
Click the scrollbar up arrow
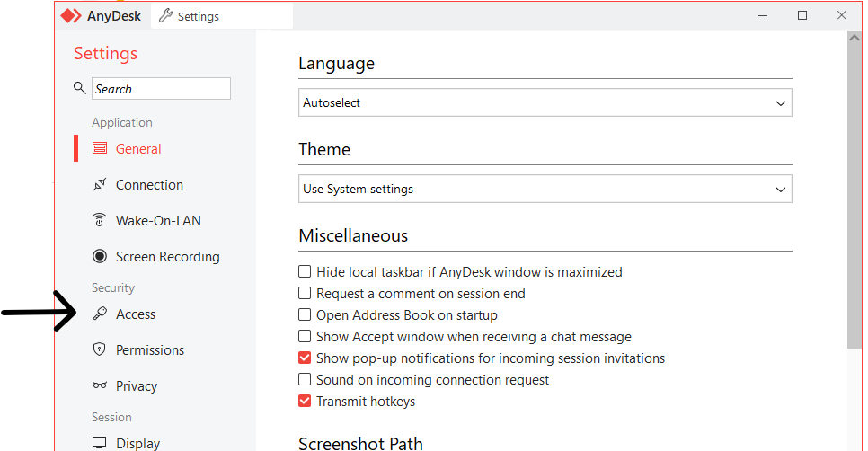(x=855, y=39)
